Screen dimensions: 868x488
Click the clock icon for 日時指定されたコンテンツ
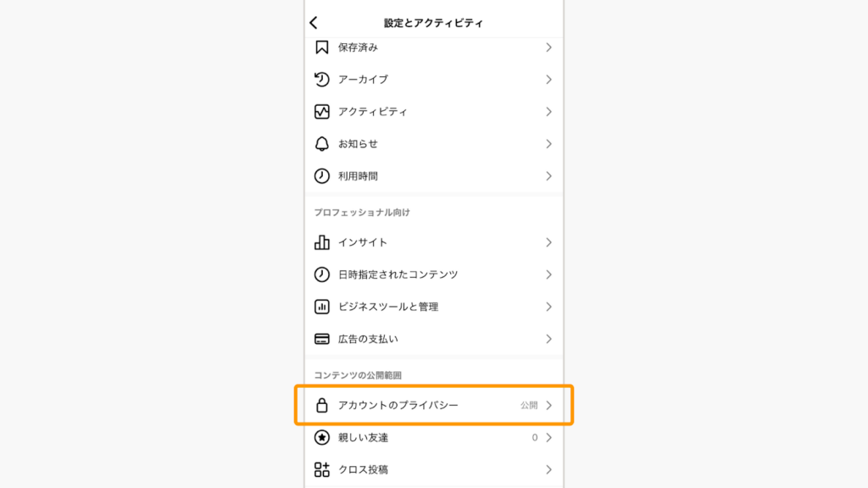(x=320, y=274)
